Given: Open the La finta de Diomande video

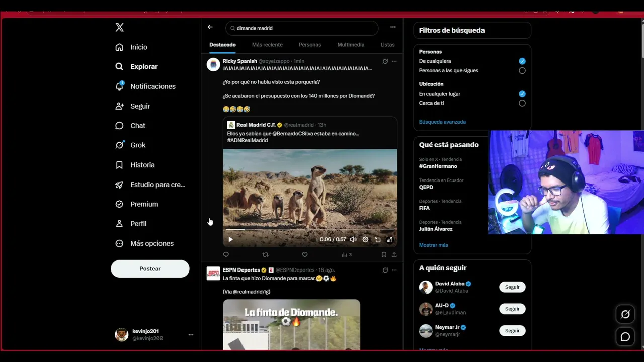Looking at the screenshot, I should coord(291,324).
